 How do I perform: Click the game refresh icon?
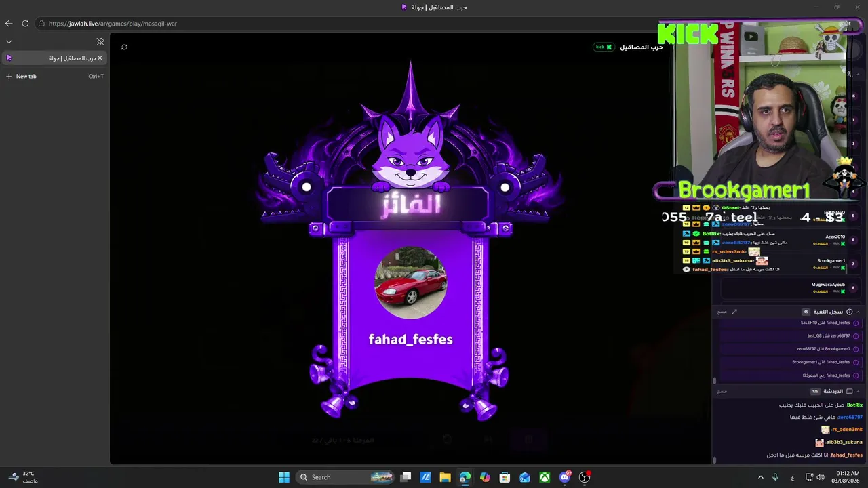tap(124, 47)
